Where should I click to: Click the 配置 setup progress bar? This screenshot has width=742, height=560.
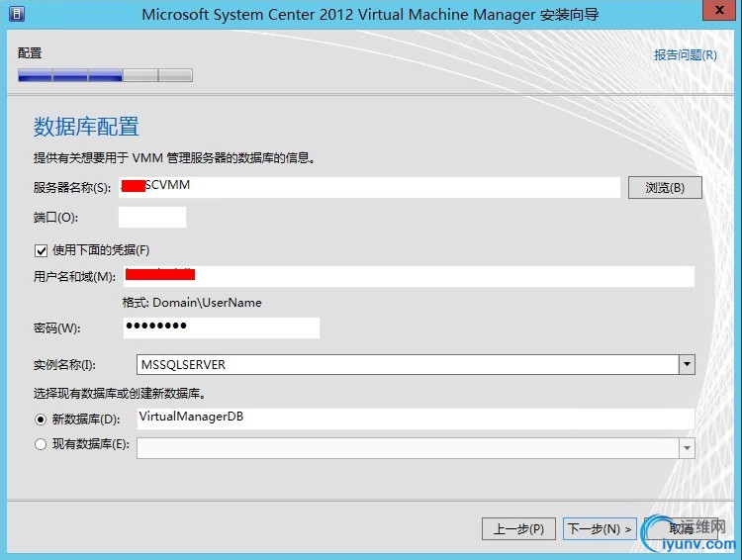tap(105, 75)
